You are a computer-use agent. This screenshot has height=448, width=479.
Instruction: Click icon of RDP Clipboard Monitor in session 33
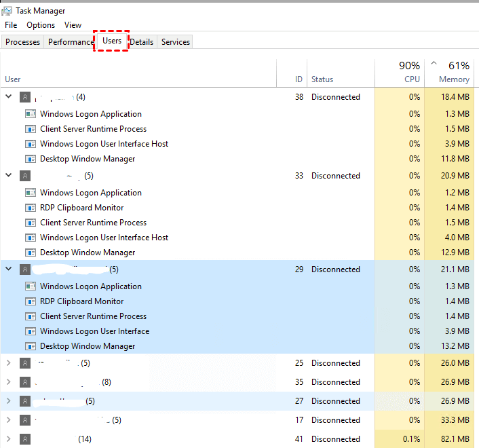[x=30, y=208]
